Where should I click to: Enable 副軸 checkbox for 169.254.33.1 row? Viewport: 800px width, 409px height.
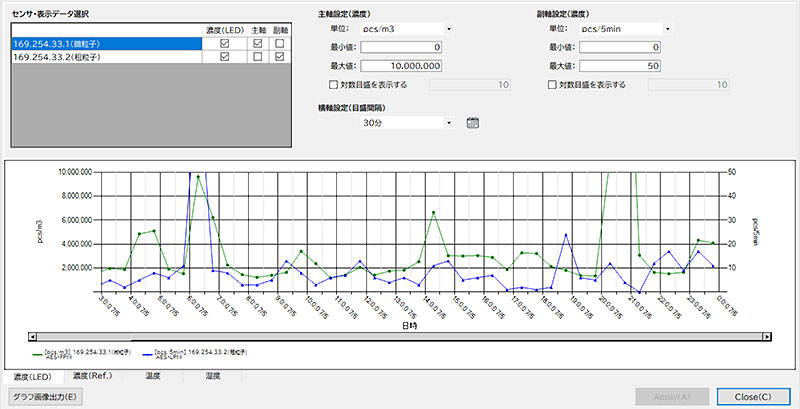coord(280,44)
